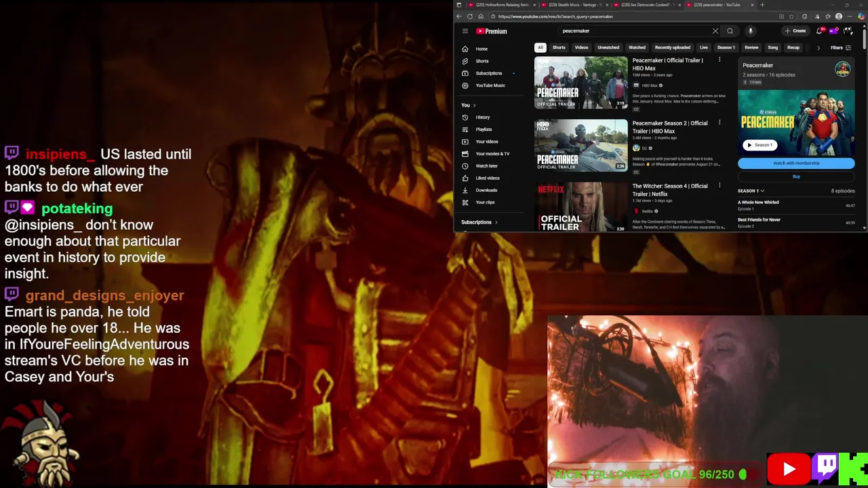The image size is (868, 488).
Task: Open Subscriptions in YouTube sidebar
Action: click(488, 73)
